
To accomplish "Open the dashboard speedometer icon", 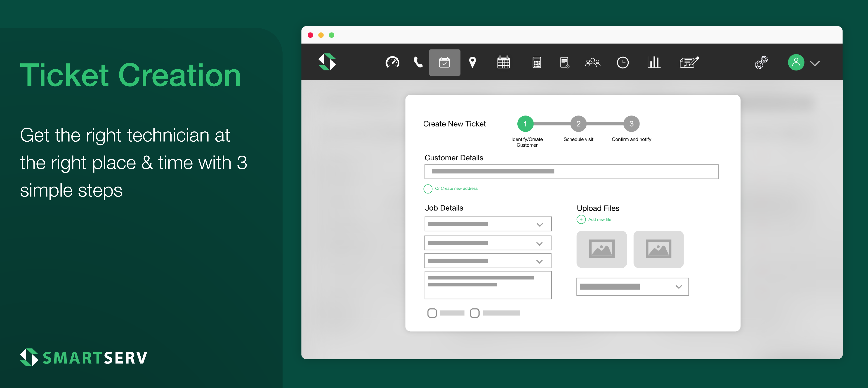I will (x=392, y=63).
